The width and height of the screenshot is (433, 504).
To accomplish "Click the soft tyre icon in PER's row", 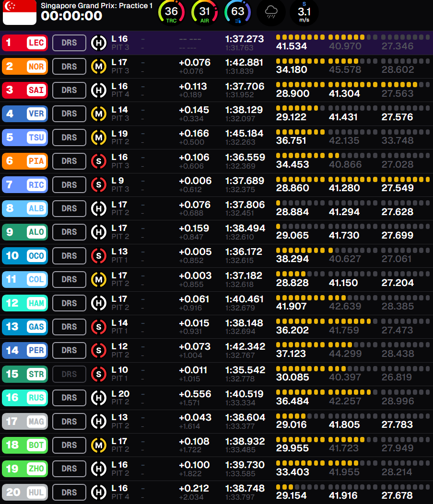I will pyautogui.click(x=99, y=350).
